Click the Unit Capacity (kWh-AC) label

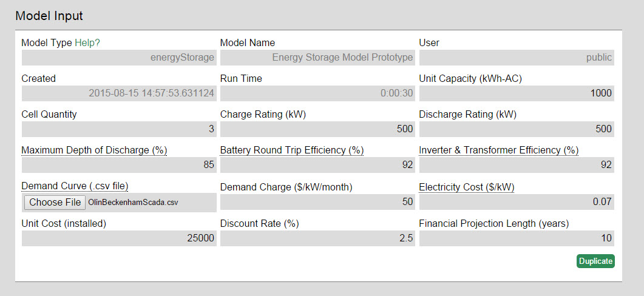coord(470,78)
